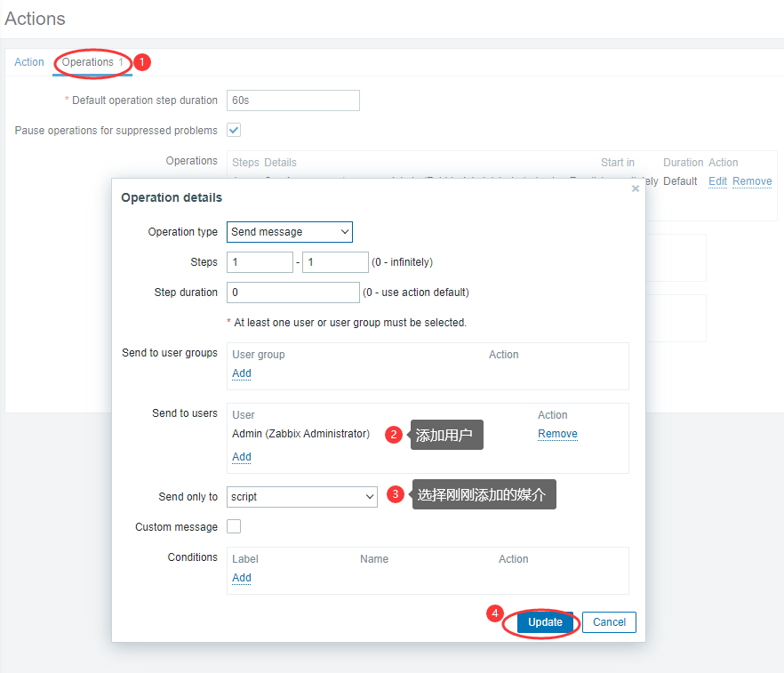Click the Steps start value field

pos(260,262)
